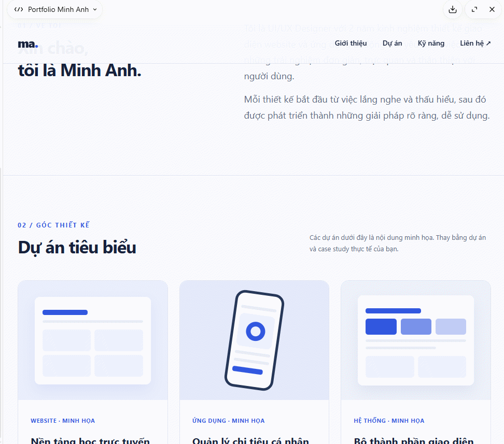
Task: Go to Giới thiệu nav link
Action: pyautogui.click(x=351, y=43)
